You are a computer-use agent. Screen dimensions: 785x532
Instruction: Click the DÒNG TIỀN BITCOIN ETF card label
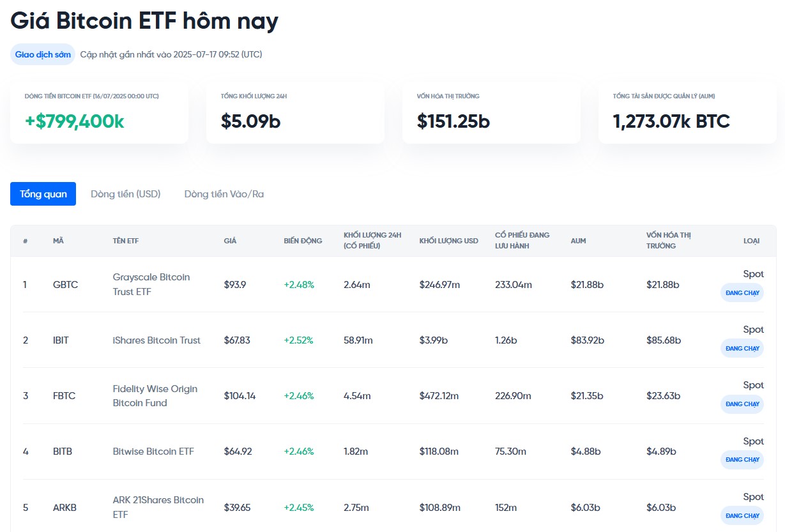(x=92, y=96)
